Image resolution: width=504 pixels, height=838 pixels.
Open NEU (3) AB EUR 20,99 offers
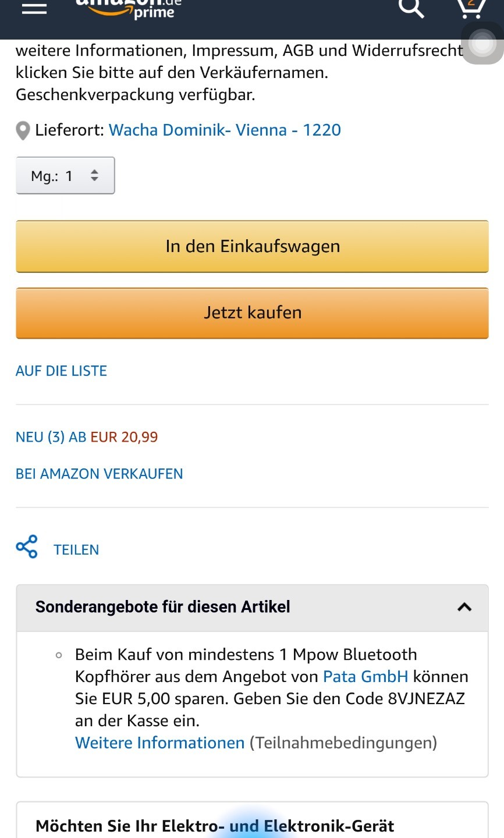pos(87,437)
